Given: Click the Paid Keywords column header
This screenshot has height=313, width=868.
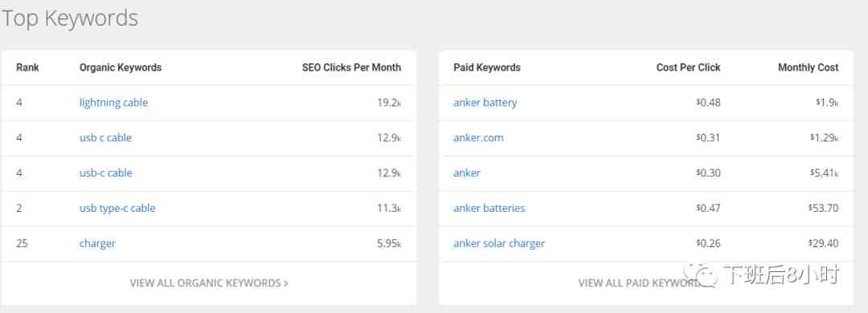Looking at the screenshot, I should tap(487, 67).
